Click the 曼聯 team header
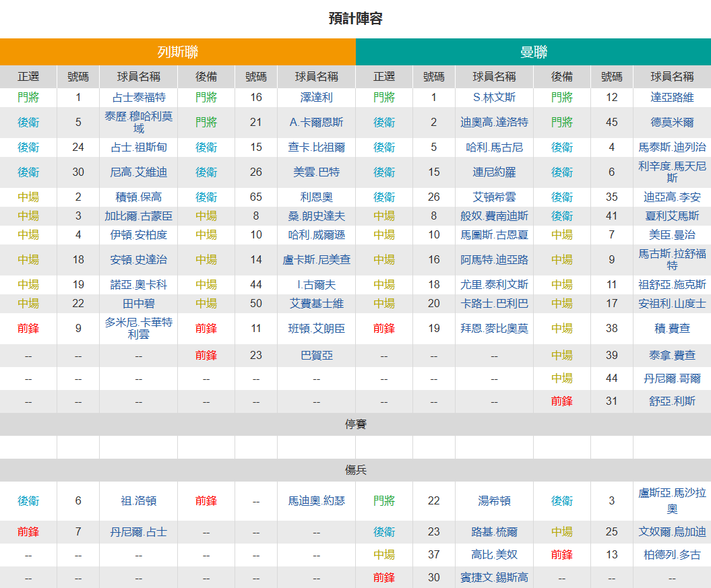711x588 pixels. coord(533,52)
